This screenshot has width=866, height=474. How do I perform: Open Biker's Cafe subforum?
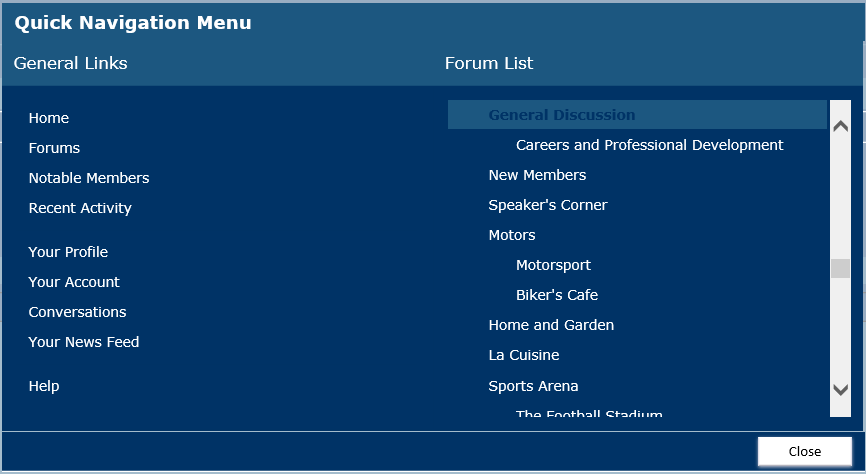point(556,295)
